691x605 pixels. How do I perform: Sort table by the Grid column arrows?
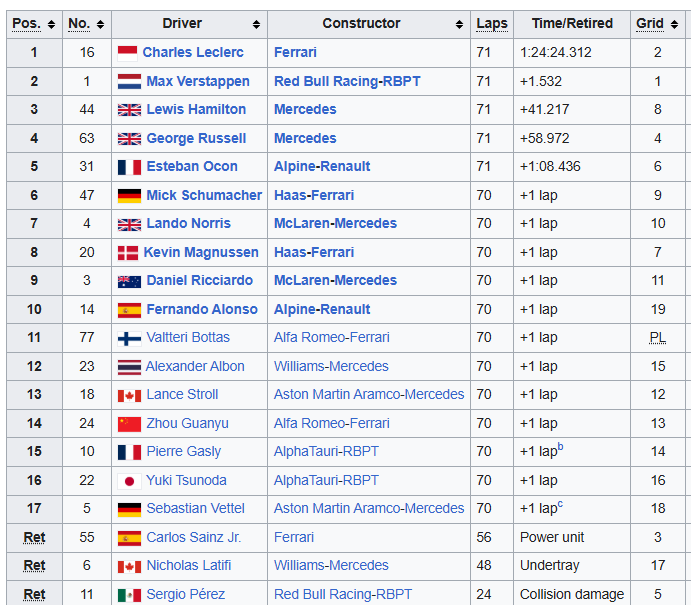(674, 24)
